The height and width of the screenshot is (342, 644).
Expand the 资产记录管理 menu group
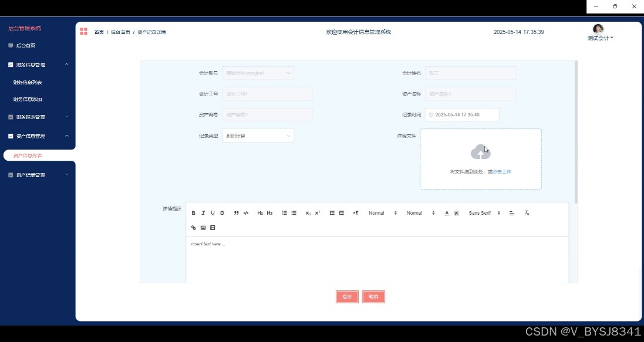coord(38,175)
